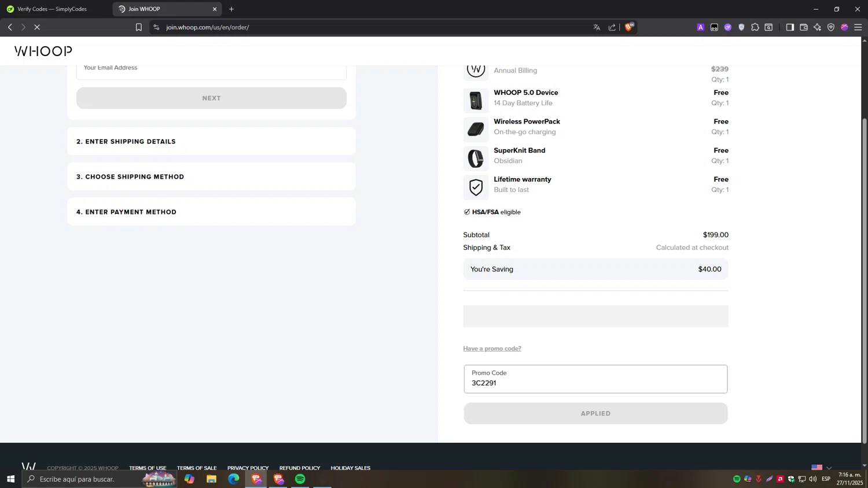Open the purple A extension

(x=701, y=27)
